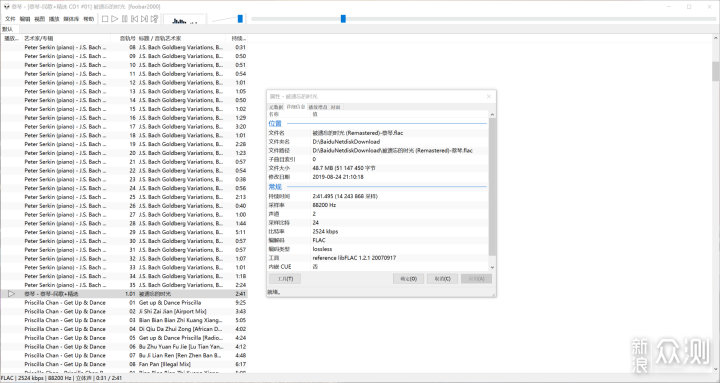Skip to the next track icon

pyautogui.click(x=144, y=19)
